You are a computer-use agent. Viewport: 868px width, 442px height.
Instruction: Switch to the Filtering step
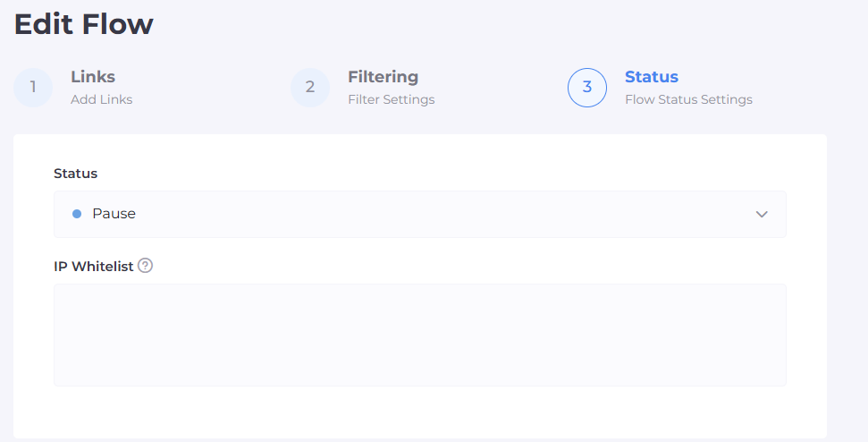click(383, 77)
